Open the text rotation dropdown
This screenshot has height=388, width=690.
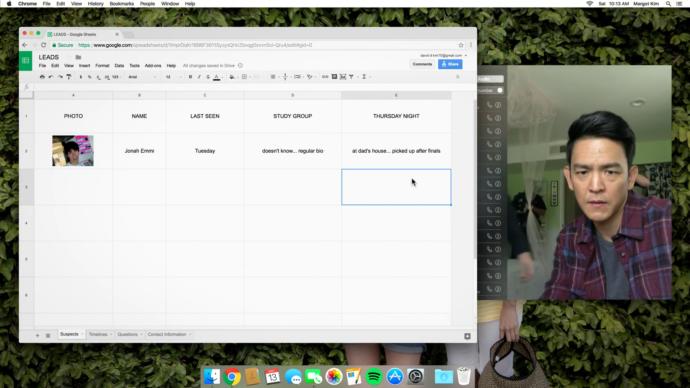pyautogui.click(x=310, y=77)
